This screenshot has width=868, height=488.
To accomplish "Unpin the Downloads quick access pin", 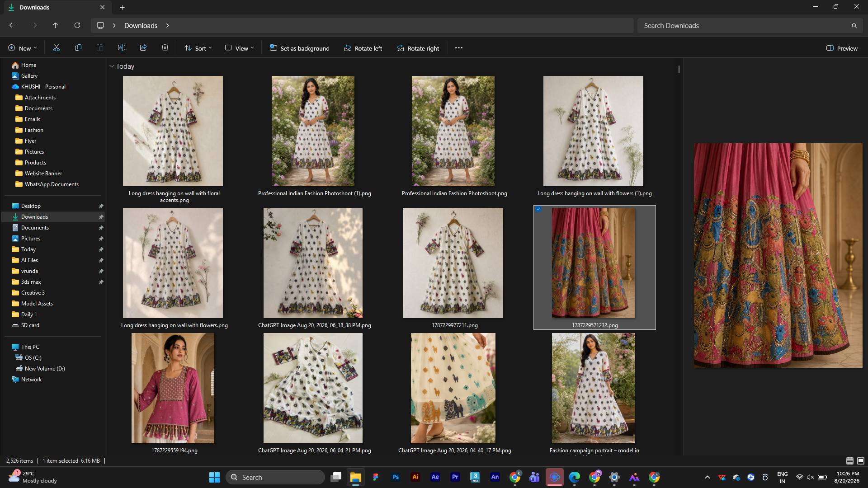I will (x=101, y=217).
